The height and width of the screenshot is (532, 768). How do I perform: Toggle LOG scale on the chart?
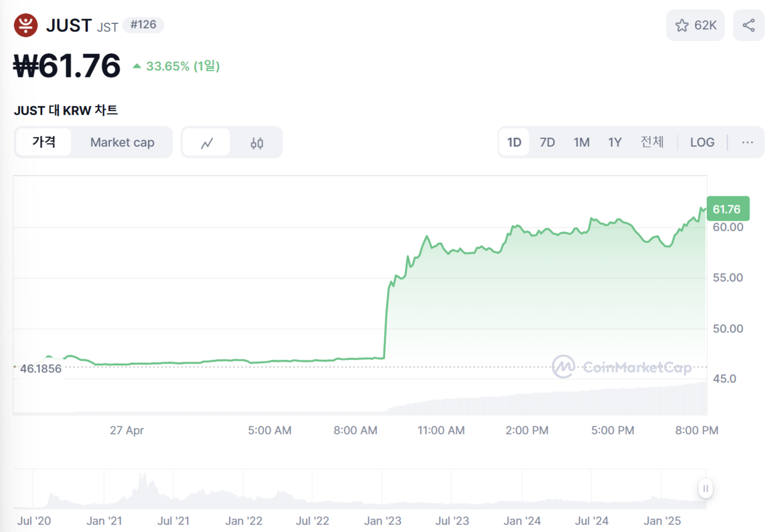pos(702,143)
